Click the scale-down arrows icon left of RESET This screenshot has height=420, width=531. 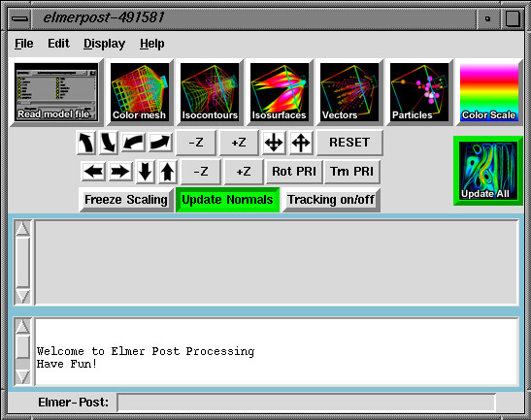tap(274, 143)
